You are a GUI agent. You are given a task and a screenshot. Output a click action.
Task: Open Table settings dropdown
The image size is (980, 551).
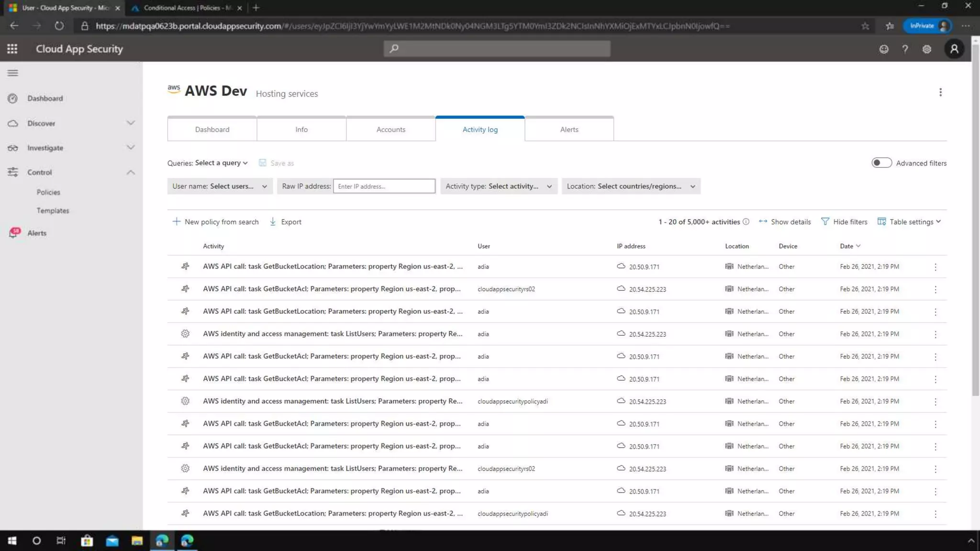click(909, 222)
